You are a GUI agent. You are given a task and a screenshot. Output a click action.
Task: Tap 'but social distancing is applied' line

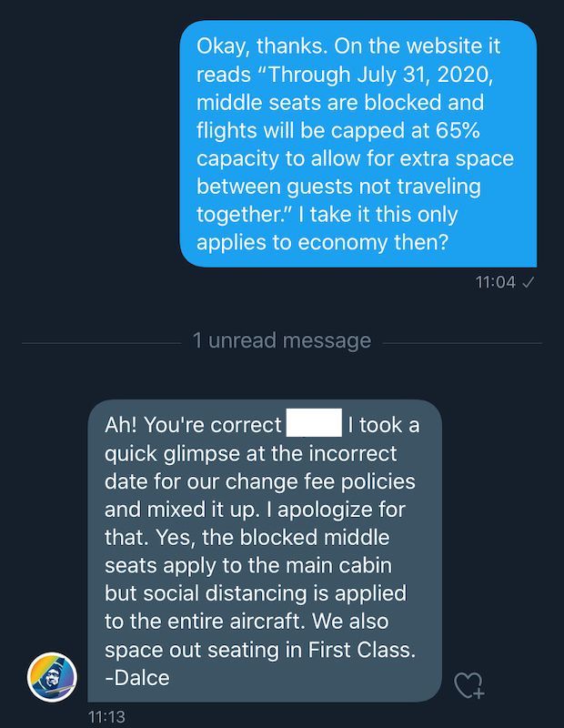(x=256, y=593)
